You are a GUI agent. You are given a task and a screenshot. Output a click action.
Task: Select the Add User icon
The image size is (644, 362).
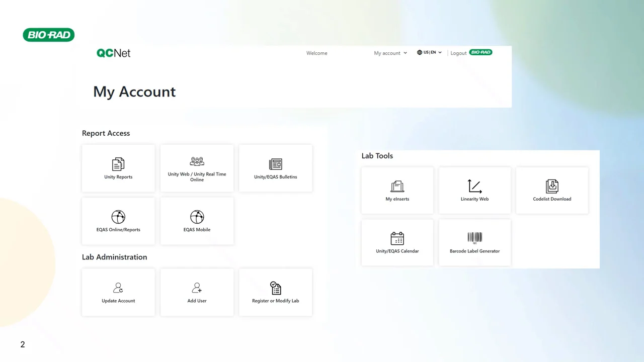coord(197,288)
